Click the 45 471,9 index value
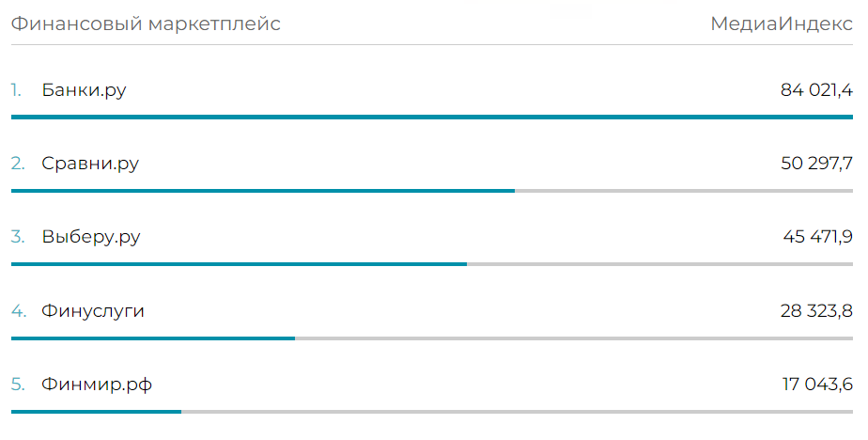 click(x=817, y=237)
